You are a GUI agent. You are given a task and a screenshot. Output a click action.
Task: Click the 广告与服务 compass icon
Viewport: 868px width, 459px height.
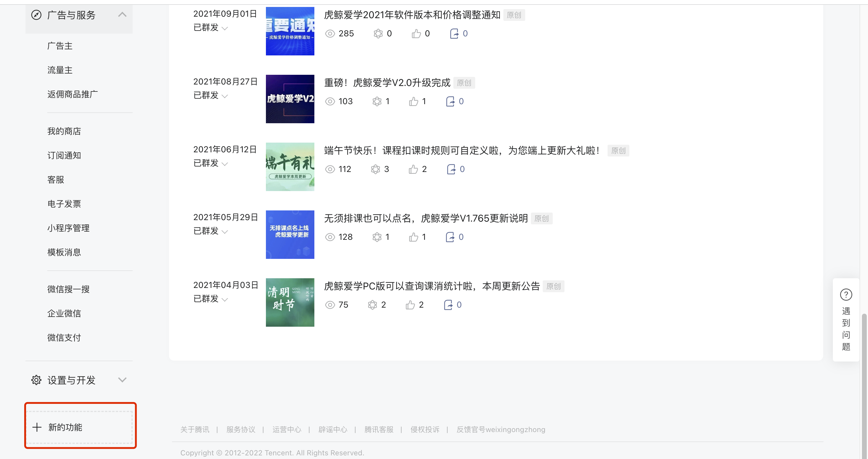36,15
